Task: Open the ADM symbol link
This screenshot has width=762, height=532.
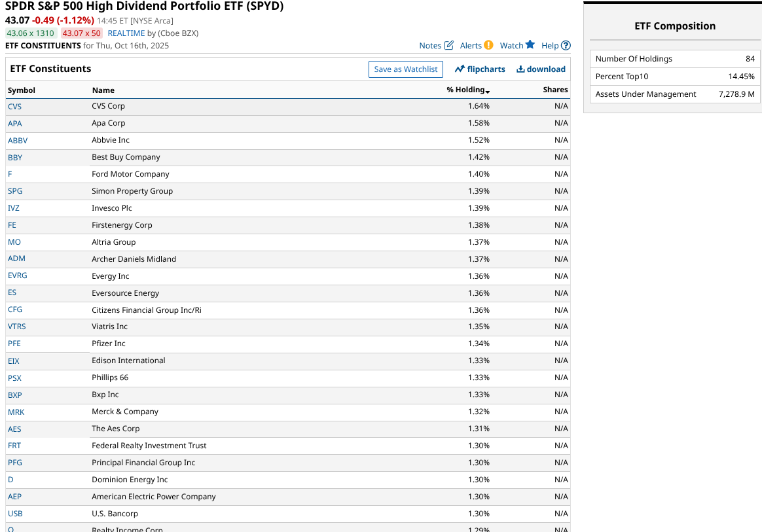Action: click(16, 258)
